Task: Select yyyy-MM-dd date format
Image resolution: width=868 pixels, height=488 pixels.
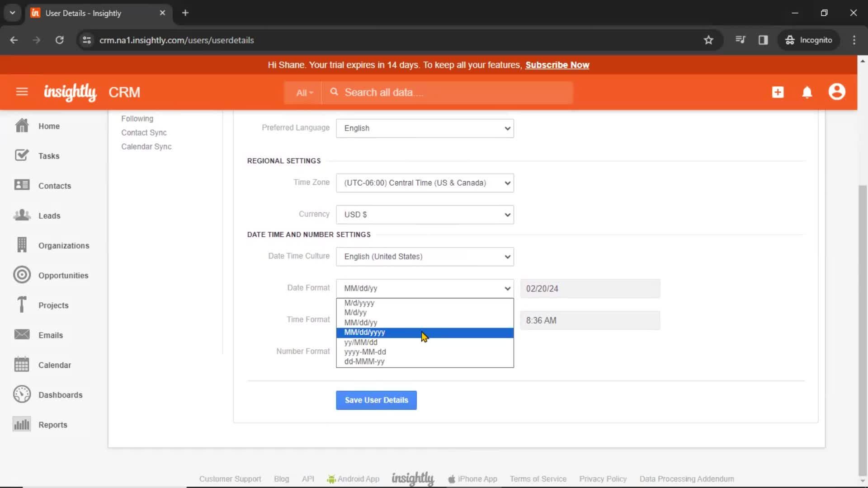Action: point(365,352)
